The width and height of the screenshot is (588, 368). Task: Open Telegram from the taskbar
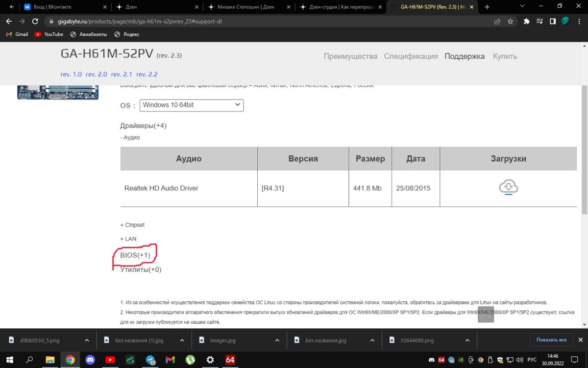coord(150,360)
